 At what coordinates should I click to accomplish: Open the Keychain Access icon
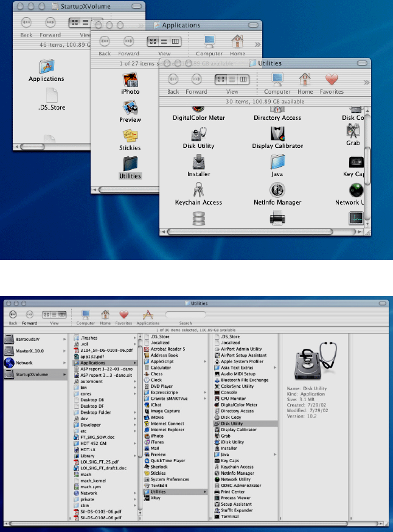tap(198, 189)
